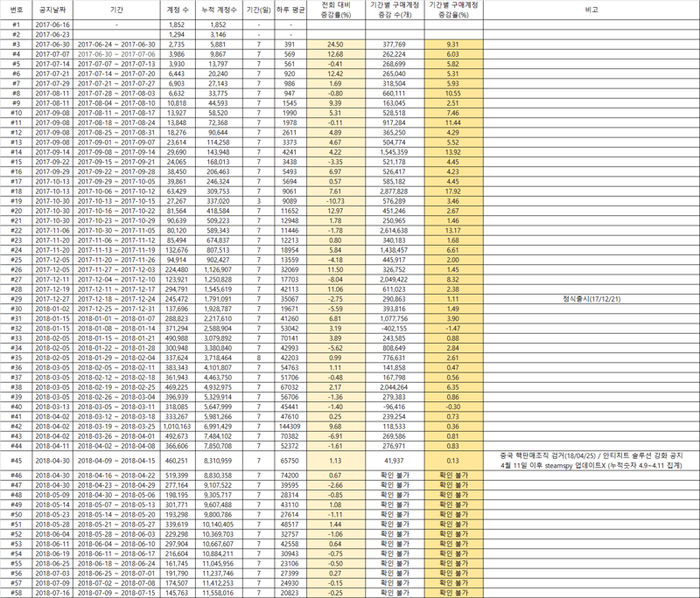Click the purchase change count "377,769"
This screenshot has width=700, height=598.
tap(395, 45)
